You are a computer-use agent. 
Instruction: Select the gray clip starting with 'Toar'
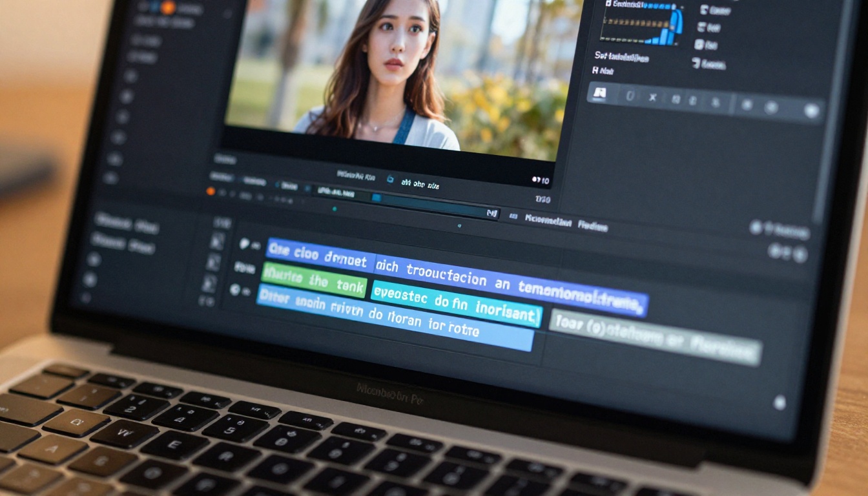coord(654,336)
